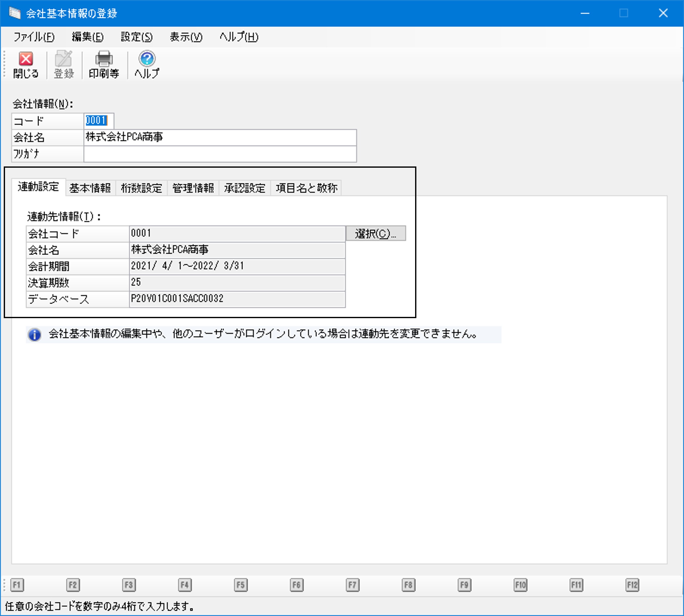Click the 会社名 field containing 株式会社PCA商事
The image size is (684, 616).
220,137
